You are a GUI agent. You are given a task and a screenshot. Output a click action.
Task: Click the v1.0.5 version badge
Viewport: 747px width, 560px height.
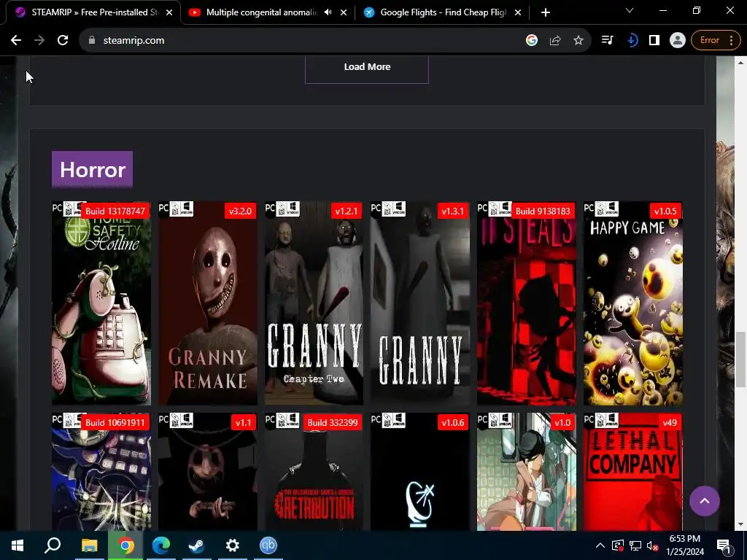[x=665, y=211]
